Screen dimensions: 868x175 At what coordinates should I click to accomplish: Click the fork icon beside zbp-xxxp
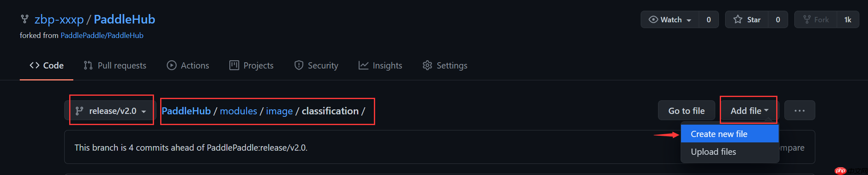(x=25, y=19)
